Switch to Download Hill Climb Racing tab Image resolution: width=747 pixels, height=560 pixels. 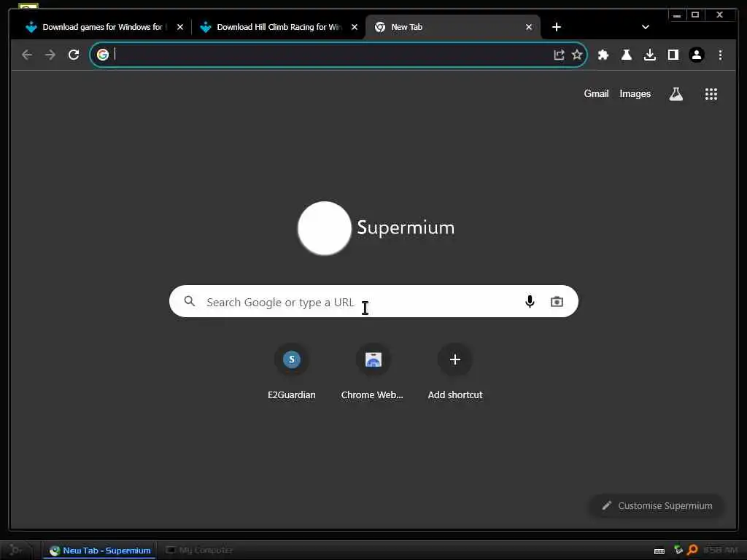(278, 27)
